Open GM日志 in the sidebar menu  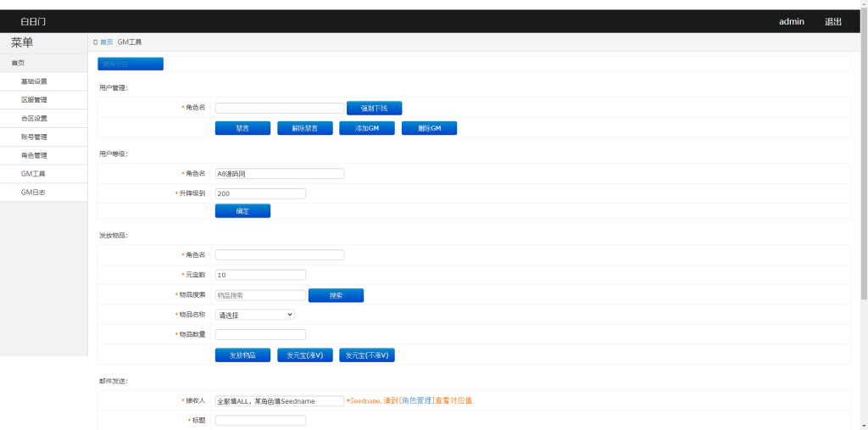tap(44, 193)
